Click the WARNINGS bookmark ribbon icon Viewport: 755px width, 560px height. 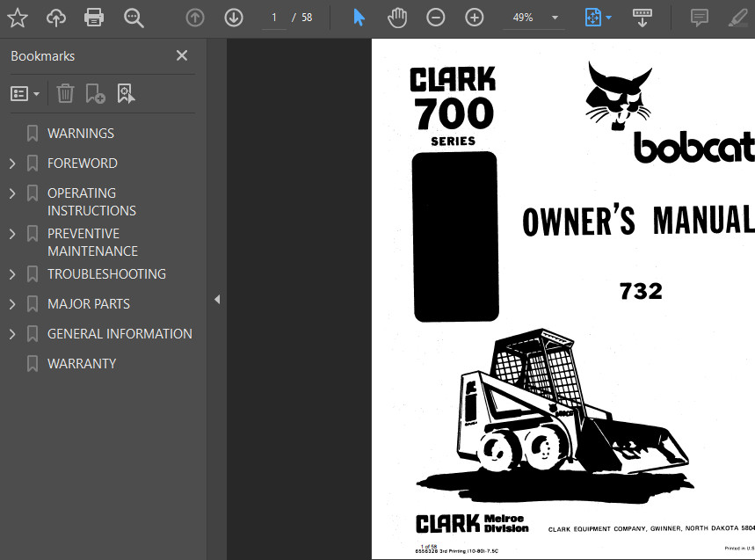(33, 134)
